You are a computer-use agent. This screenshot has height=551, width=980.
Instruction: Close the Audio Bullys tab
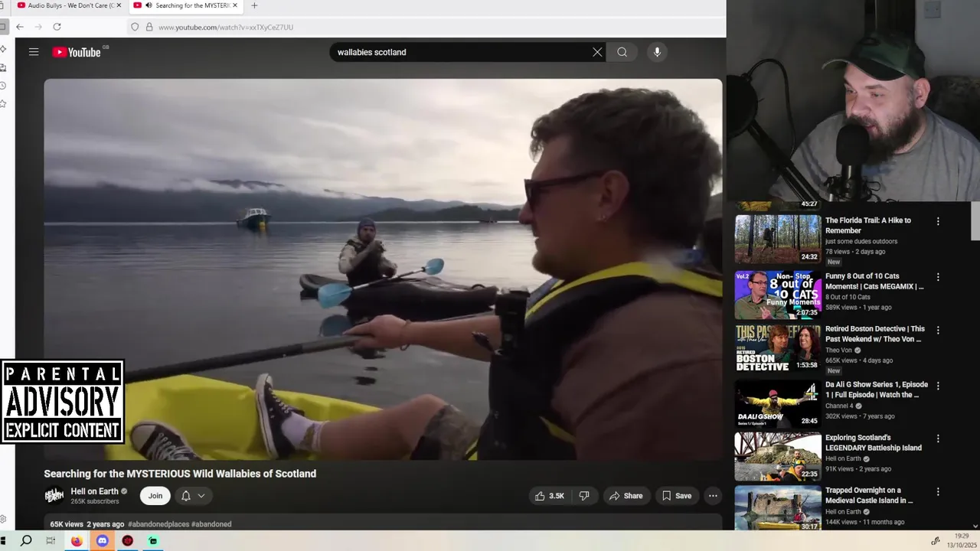point(119,5)
